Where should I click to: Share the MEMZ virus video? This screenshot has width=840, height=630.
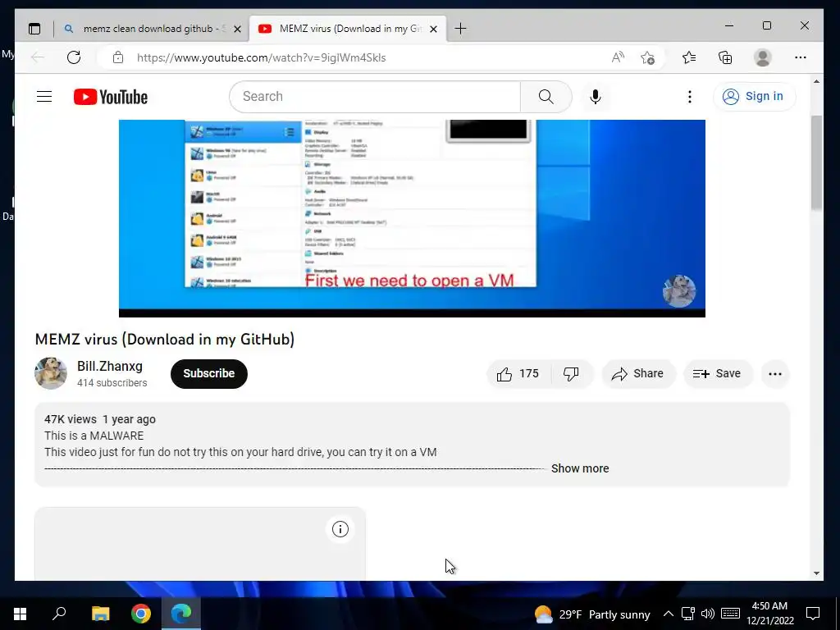[x=638, y=374]
